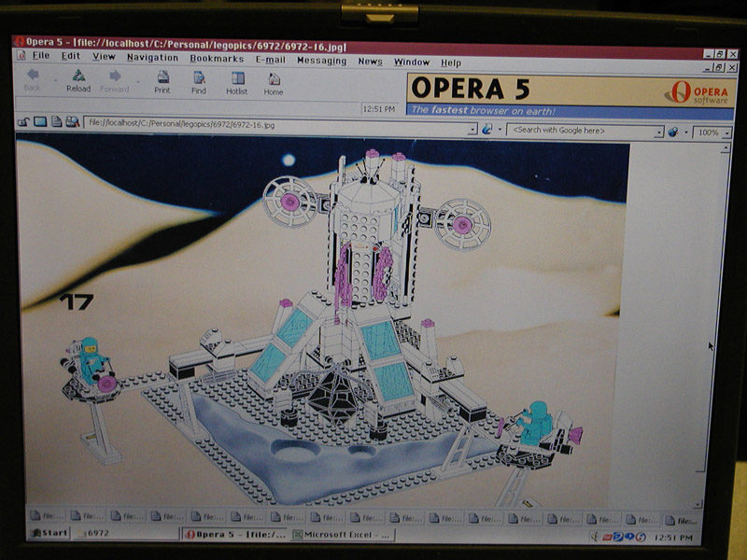Open the Bookmarks menu
This screenshot has height=560, width=747.
tap(217, 59)
